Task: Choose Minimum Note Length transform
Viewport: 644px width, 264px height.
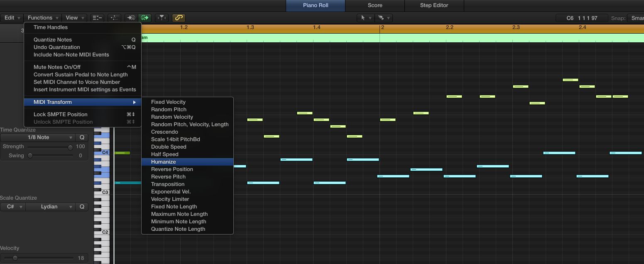Action: pyautogui.click(x=187, y=222)
